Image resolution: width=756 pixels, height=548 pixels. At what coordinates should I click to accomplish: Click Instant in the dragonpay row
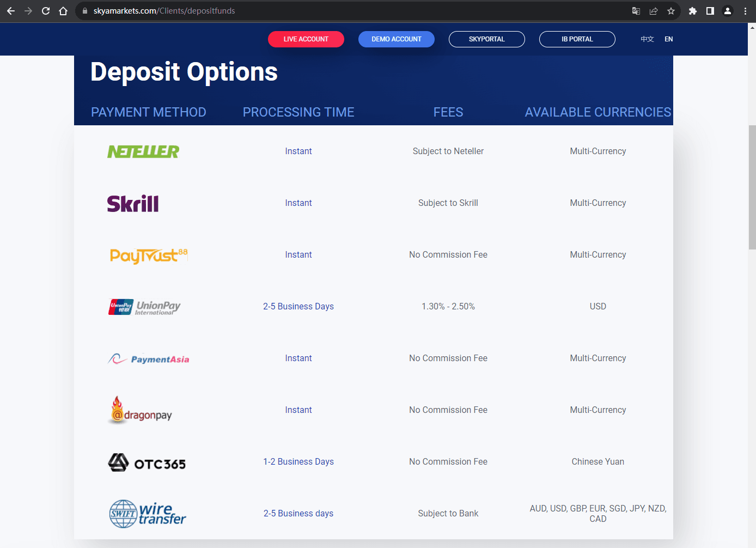[x=298, y=410]
